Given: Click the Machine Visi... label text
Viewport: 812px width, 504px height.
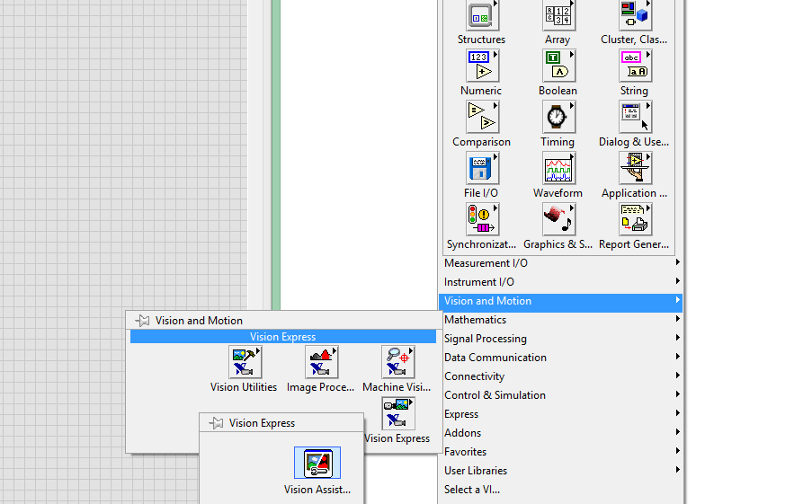Looking at the screenshot, I should [397, 387].
